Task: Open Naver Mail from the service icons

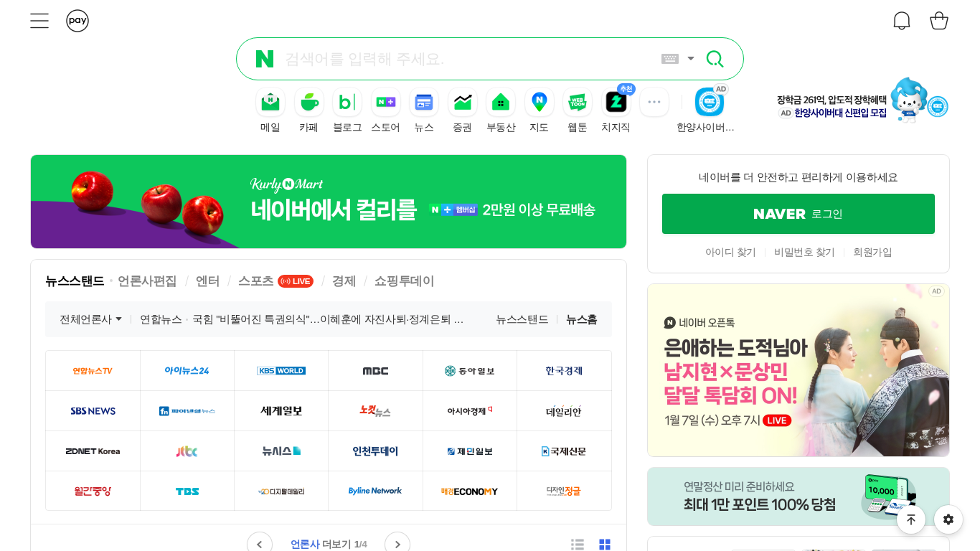Action: click(x=270, y=102)
